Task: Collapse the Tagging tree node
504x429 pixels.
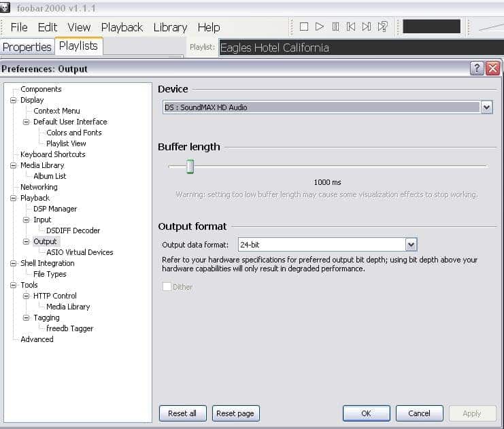Action: [26, 318]
